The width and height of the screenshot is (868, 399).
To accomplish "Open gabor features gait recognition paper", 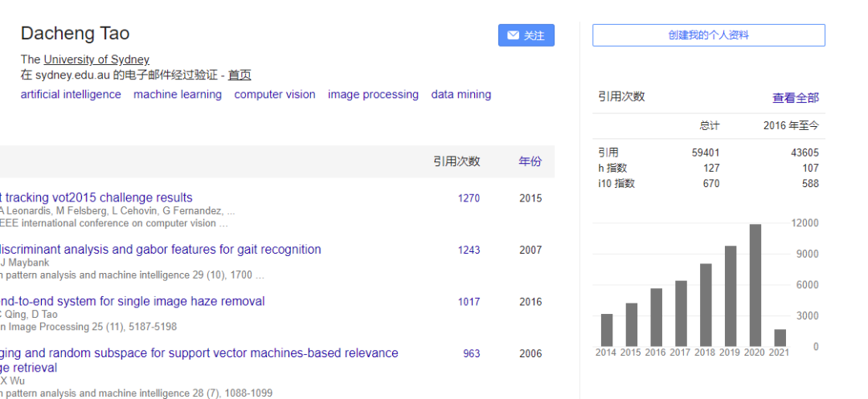I will tap(161, 250).
